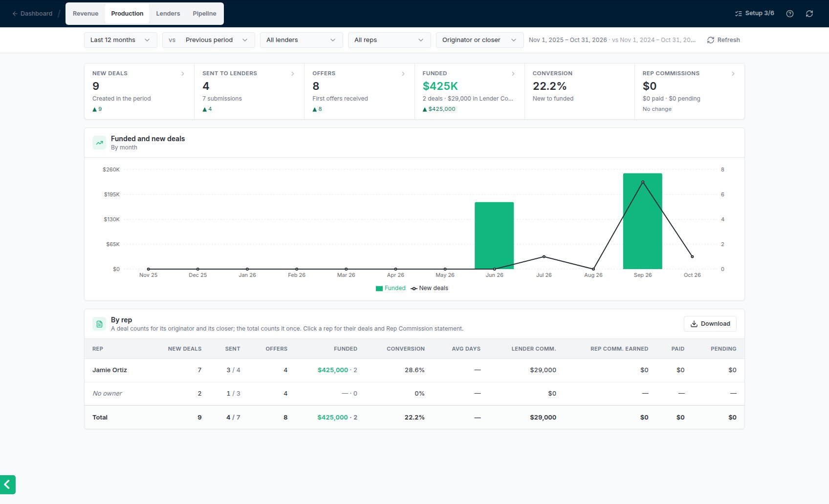829x504 pixels.
Task: Toggle the Funded legend series
Action: (x=391, y=288)
